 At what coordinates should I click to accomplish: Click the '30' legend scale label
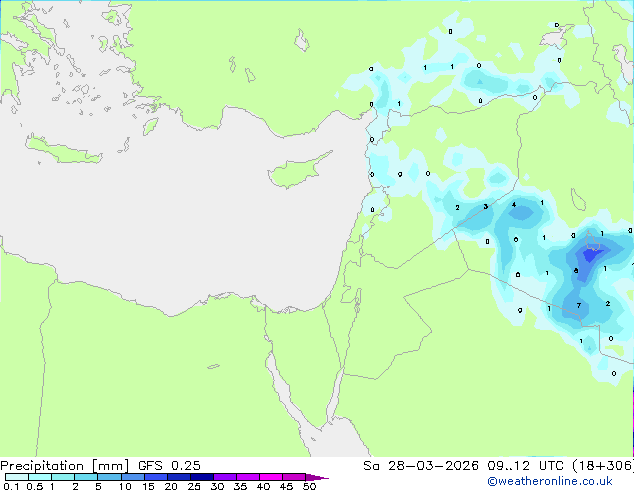coord(217,486)
